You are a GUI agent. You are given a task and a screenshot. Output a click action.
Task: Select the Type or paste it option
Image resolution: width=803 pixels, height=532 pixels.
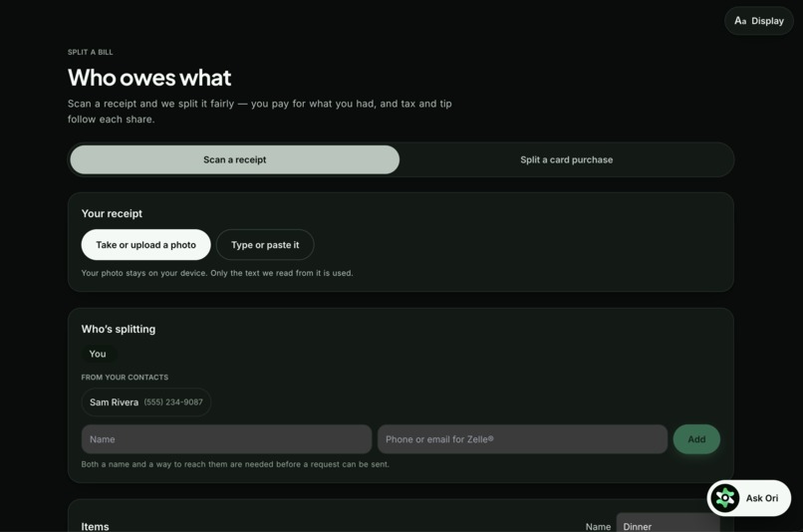point(265,245)
